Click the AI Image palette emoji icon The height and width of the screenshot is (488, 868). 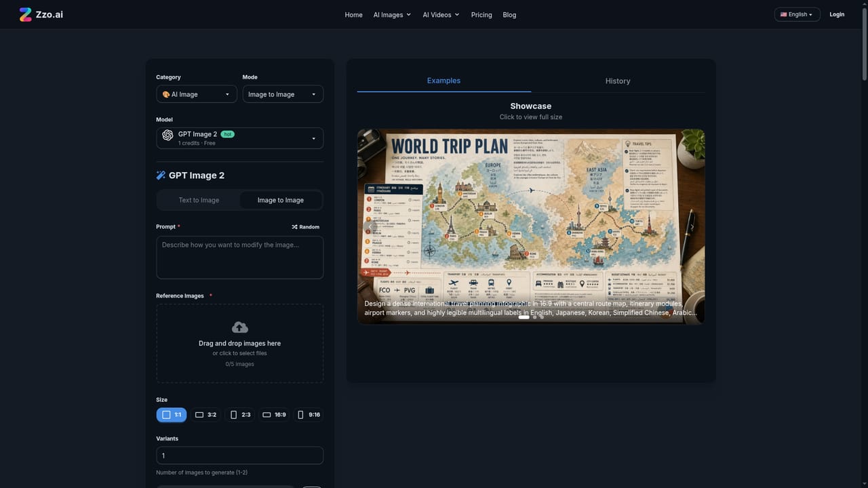(x=166, y=94)
